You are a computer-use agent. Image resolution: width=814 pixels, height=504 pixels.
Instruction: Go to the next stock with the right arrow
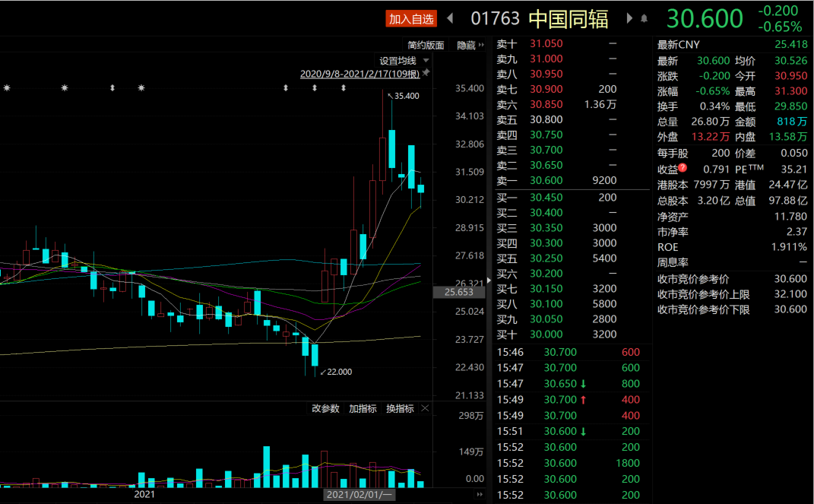click(629, 19)
